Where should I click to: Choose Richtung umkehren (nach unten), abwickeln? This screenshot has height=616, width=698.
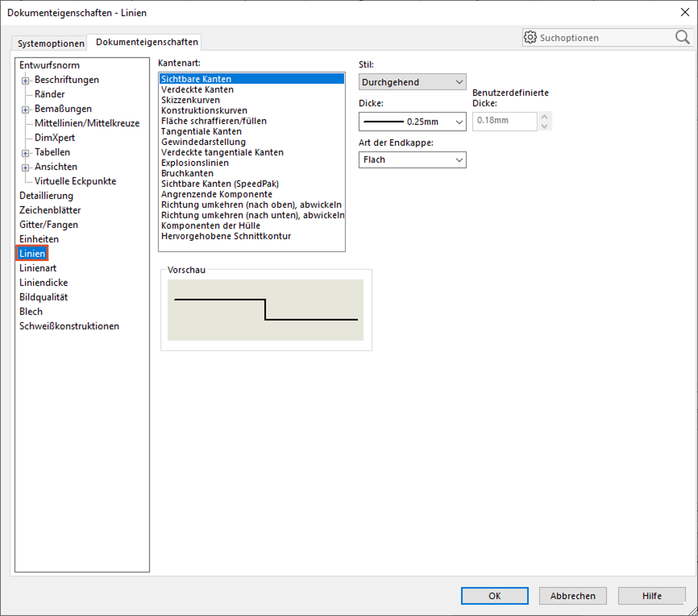pyautogui.click(x=252, y=215)
